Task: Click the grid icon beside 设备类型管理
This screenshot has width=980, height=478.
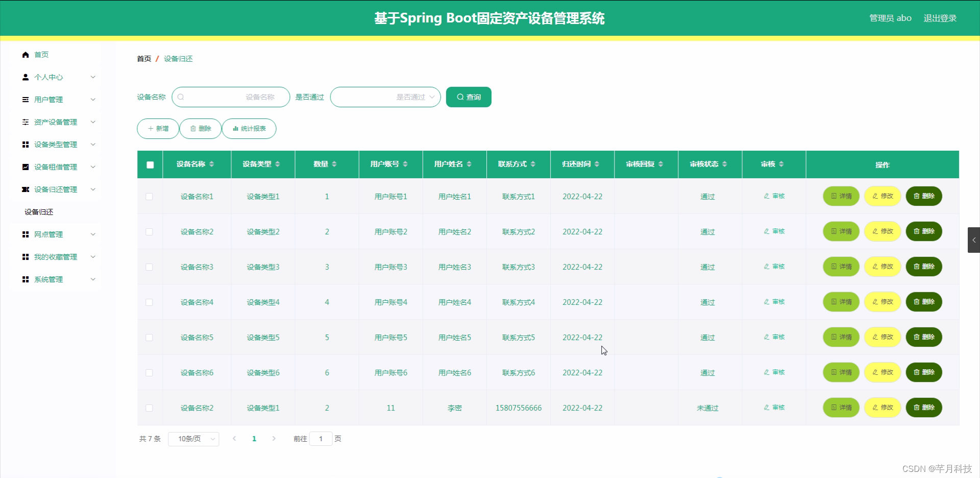Action: [x=25, y=145]
